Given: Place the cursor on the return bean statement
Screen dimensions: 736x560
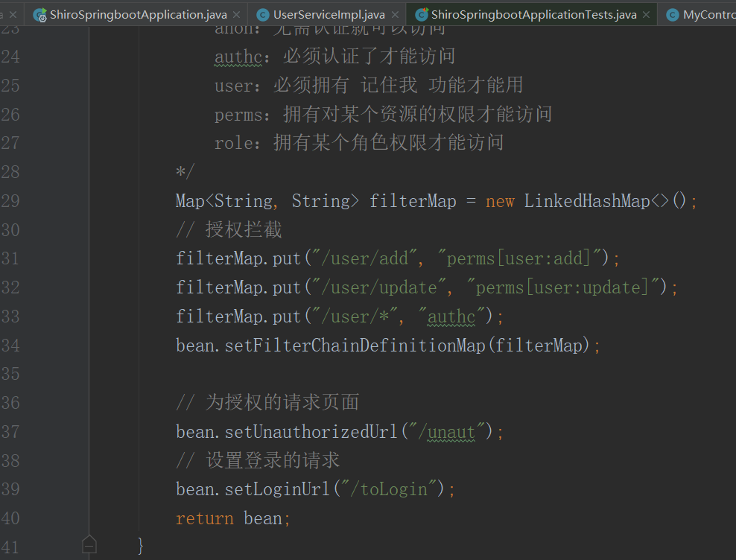Looking at the screenshot, I should (232, 518).
